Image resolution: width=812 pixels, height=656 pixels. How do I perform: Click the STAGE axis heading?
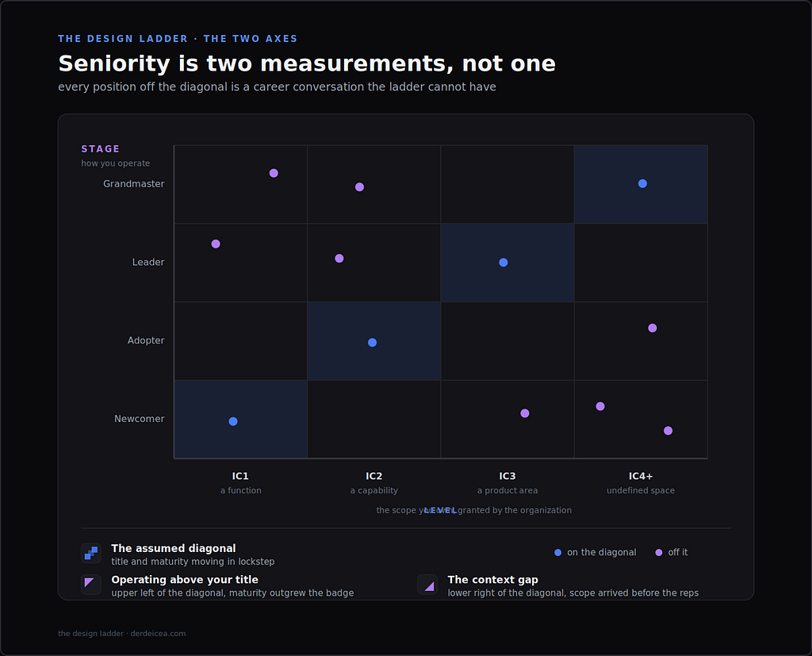[x=101, y=148]
